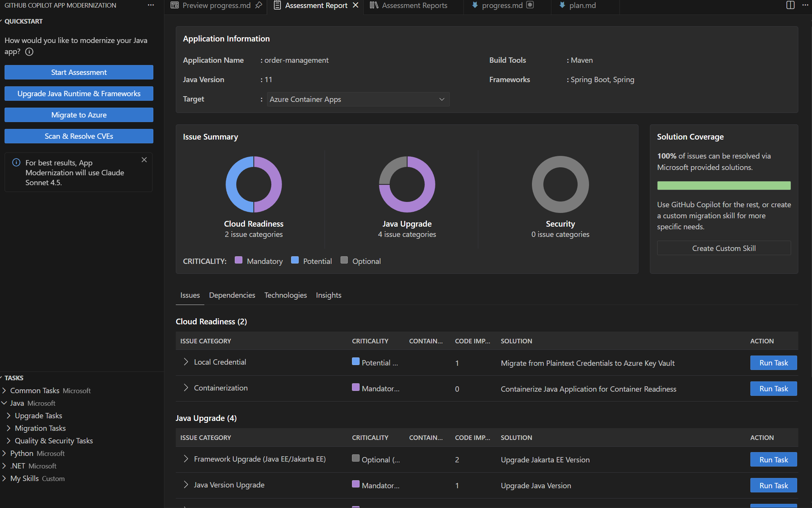The image size is (812, 508).
Task: Click the split editor layout icon
Action: pos(790,5)
